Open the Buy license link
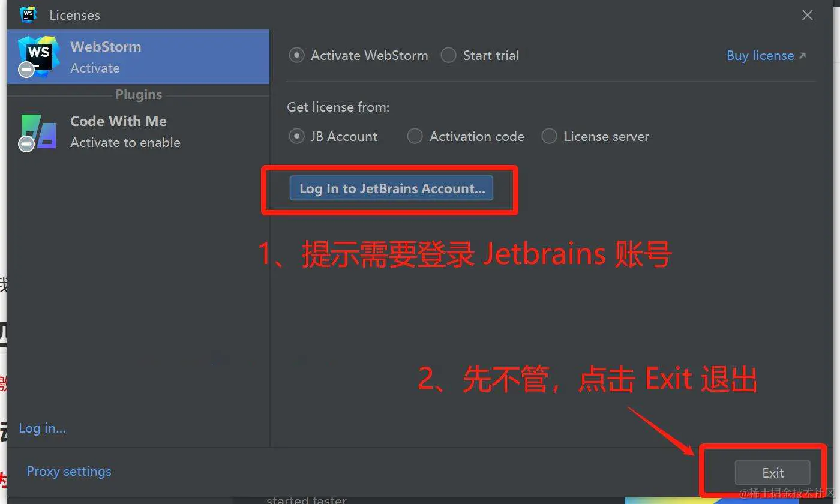 760,56
